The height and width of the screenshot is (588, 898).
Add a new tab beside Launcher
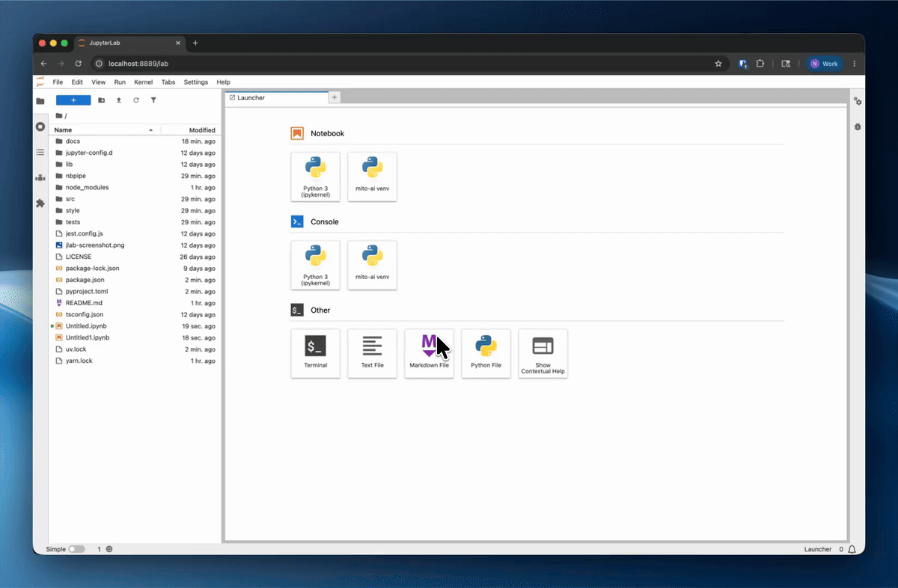[x=335, y=98]
